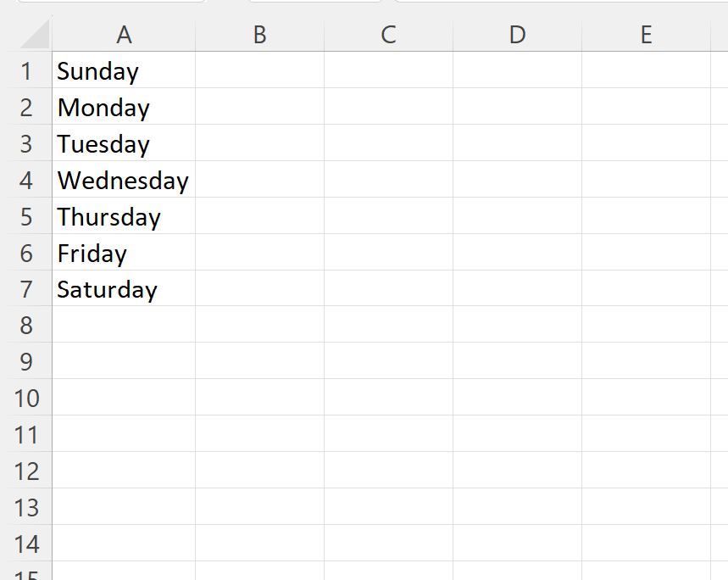The image size is (728, 580).
Task: Select the cell containing Friday
Action: 124,253
